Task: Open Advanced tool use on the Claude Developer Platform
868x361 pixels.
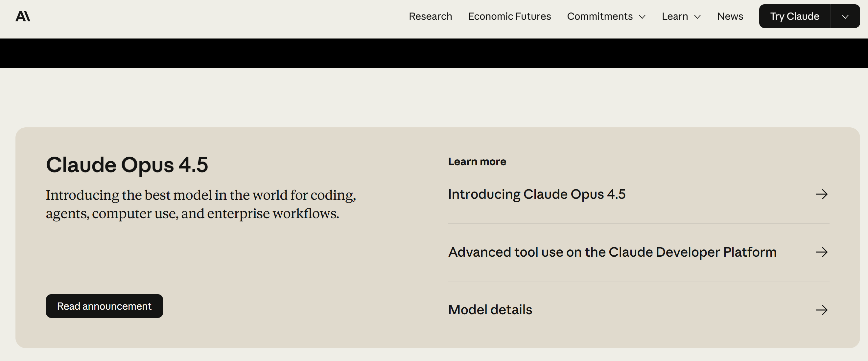Action: click(x=639, y=252)
